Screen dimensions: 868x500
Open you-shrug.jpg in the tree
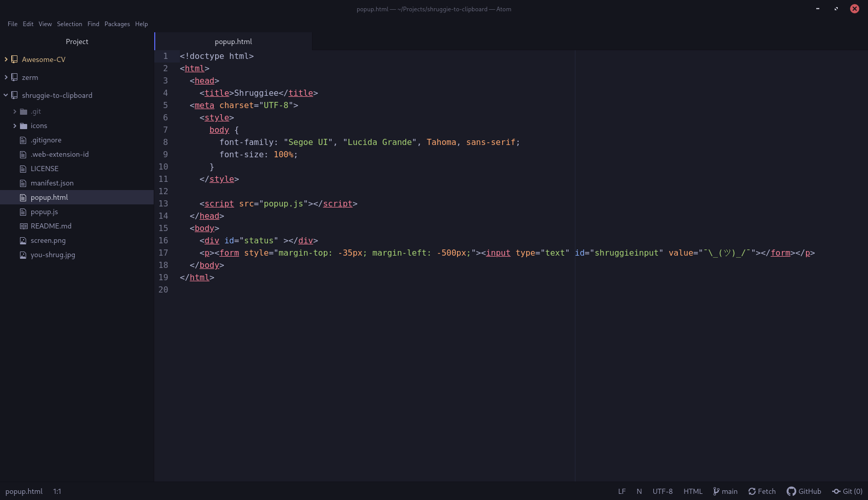click(x=53, y=255)
